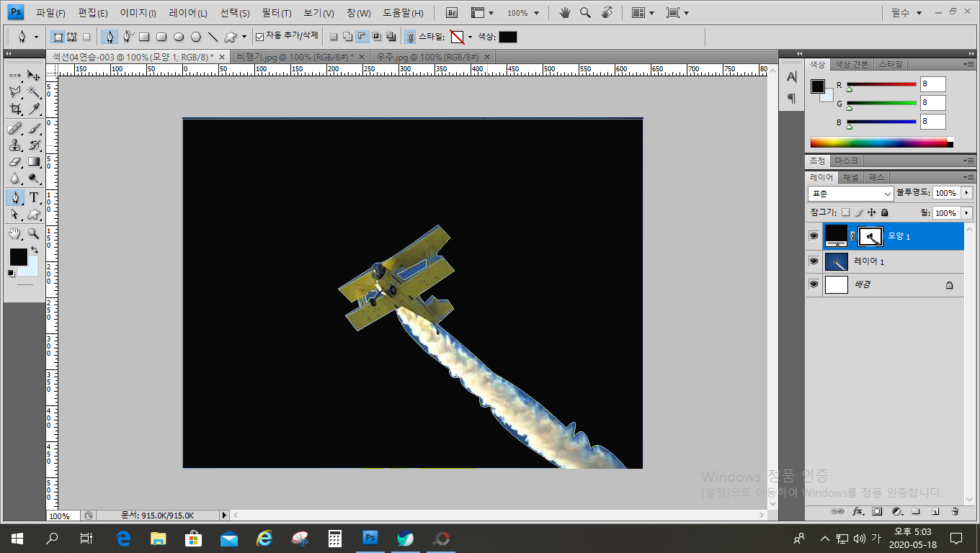Switch to the 패스 tab
This screenshot has height=553, width=980.
click(876, 177)
